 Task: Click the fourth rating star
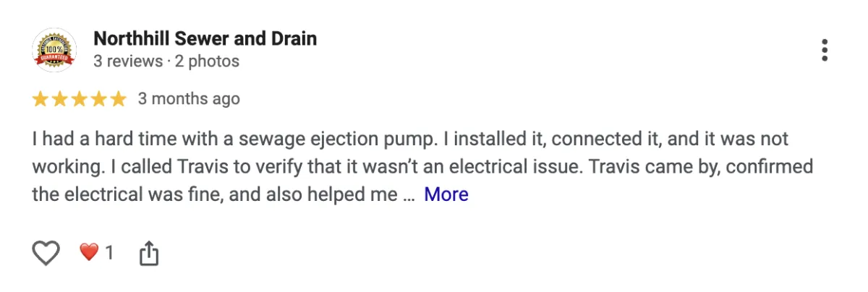coord(99,99)
